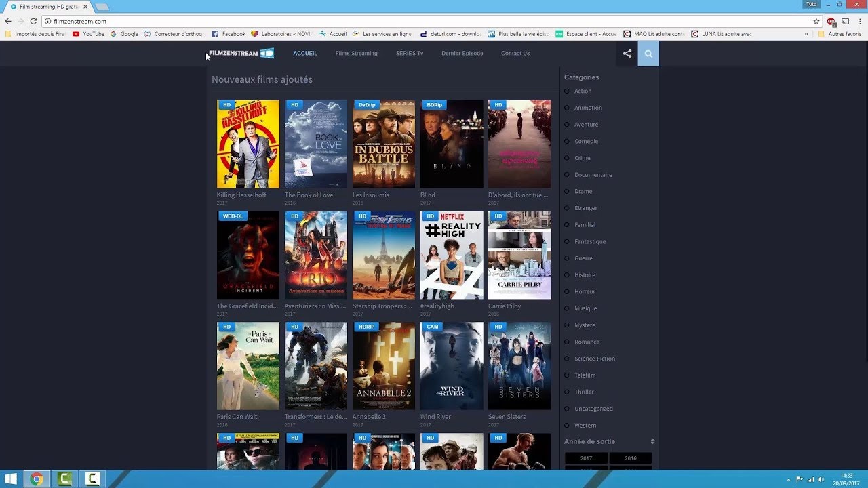View site information icon in address bar
868x488 pixels.
click(x=48, y=21)
